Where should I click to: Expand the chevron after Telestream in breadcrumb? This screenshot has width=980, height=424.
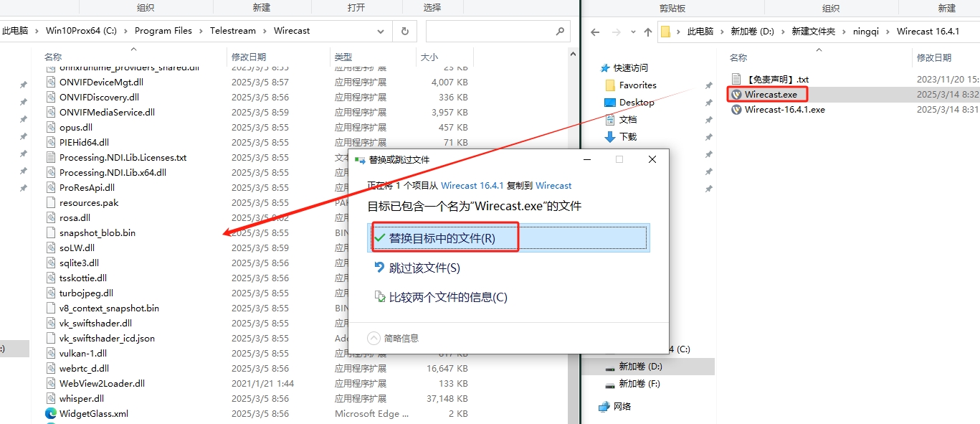coord(266,31)
